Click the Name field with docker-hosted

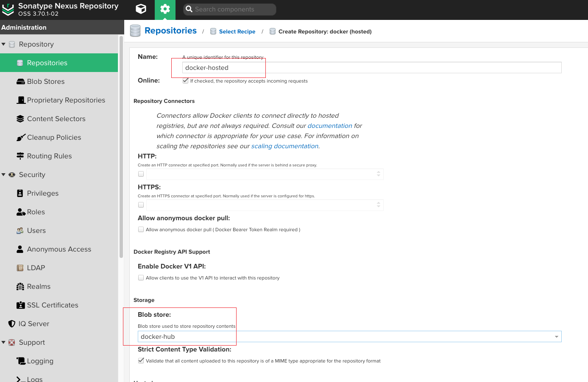(x=372, y=68)
